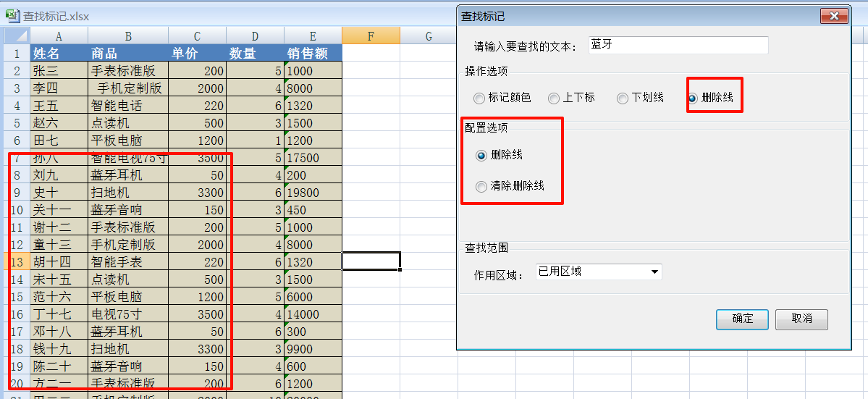Select column G header
Screen dimensions: 868x399
(429, 36)
